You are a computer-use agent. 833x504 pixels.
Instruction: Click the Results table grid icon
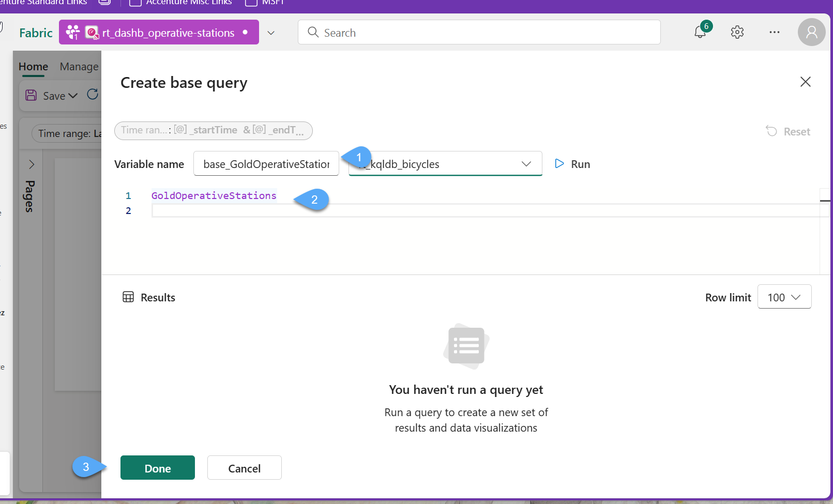[x=128, y=297]
